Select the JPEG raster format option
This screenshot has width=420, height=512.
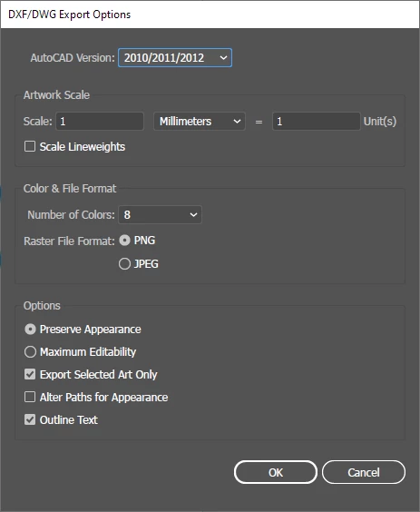[124, 263]
